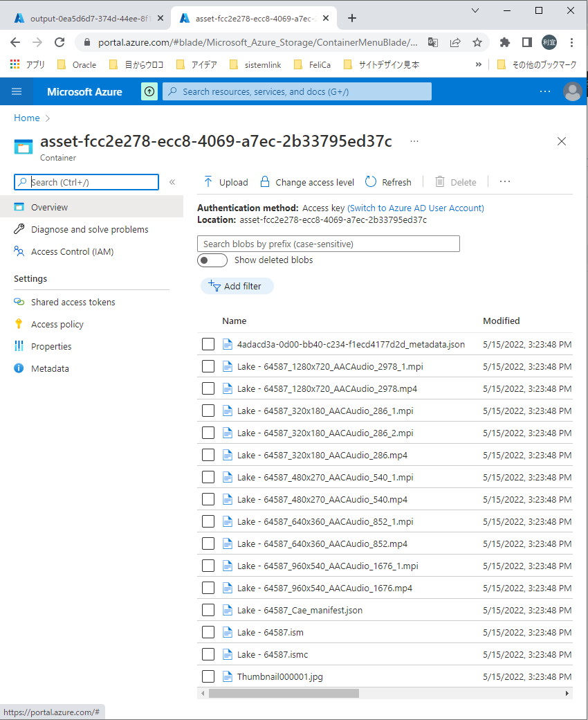Open Lake 960x540_AACAudio_1676_1.mpi blob
This screenshot has width=588, height=720.
[327, 566]
